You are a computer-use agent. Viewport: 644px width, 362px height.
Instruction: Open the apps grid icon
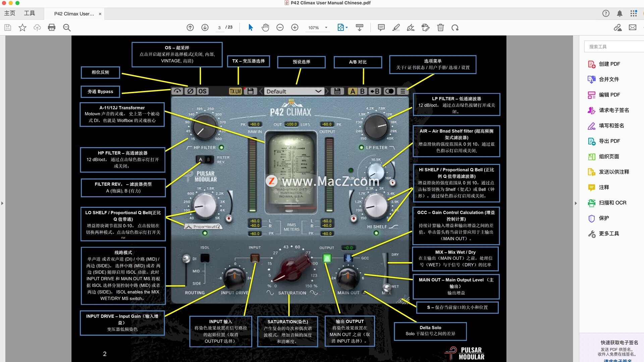634,13
